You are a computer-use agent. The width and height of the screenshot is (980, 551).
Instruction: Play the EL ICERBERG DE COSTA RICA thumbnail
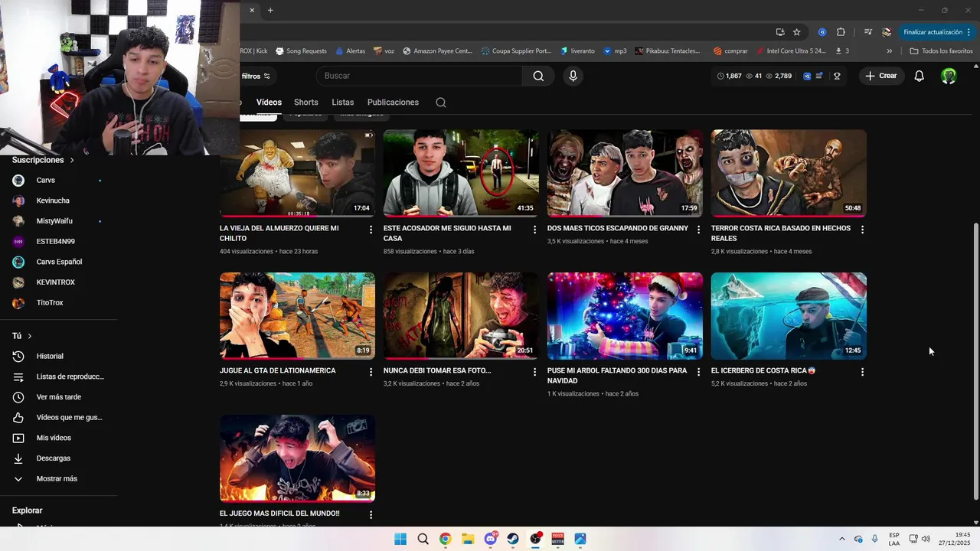click(789, 316)
